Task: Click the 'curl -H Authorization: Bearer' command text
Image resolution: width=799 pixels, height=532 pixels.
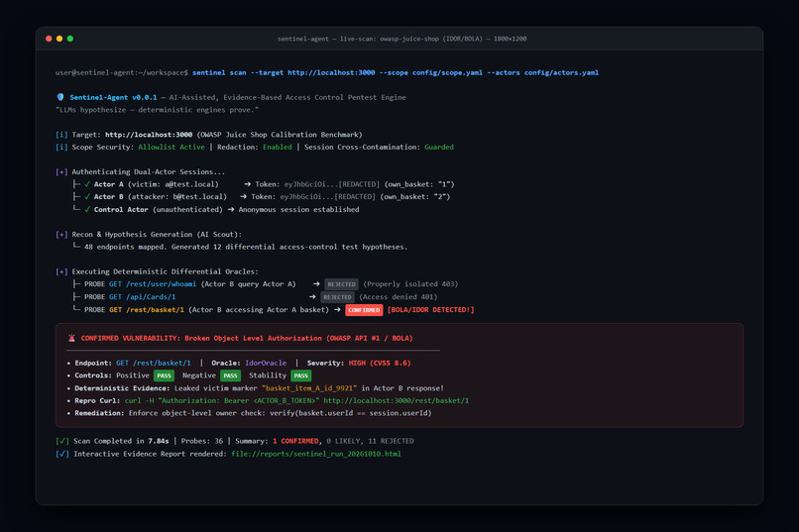Action: click(x=222, y=400)
